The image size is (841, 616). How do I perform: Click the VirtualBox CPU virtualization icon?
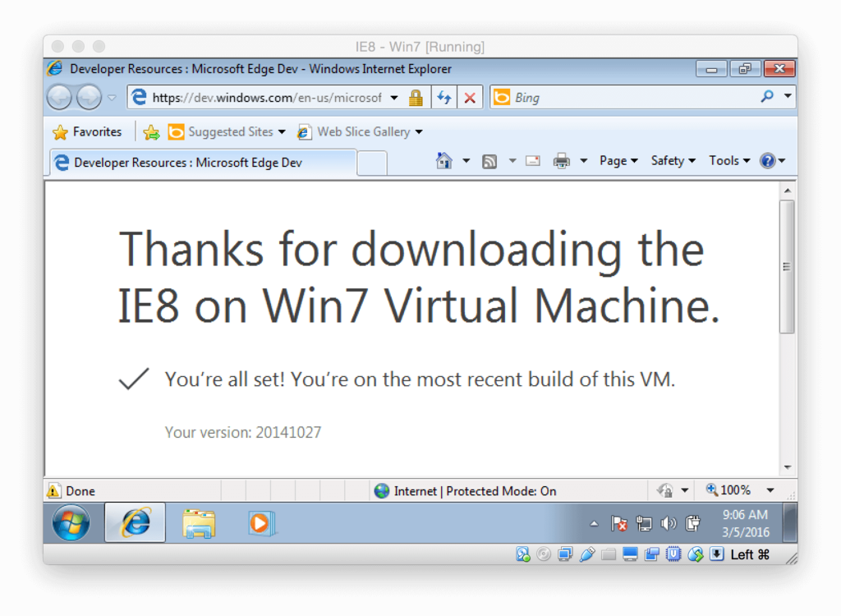(673, 554)
